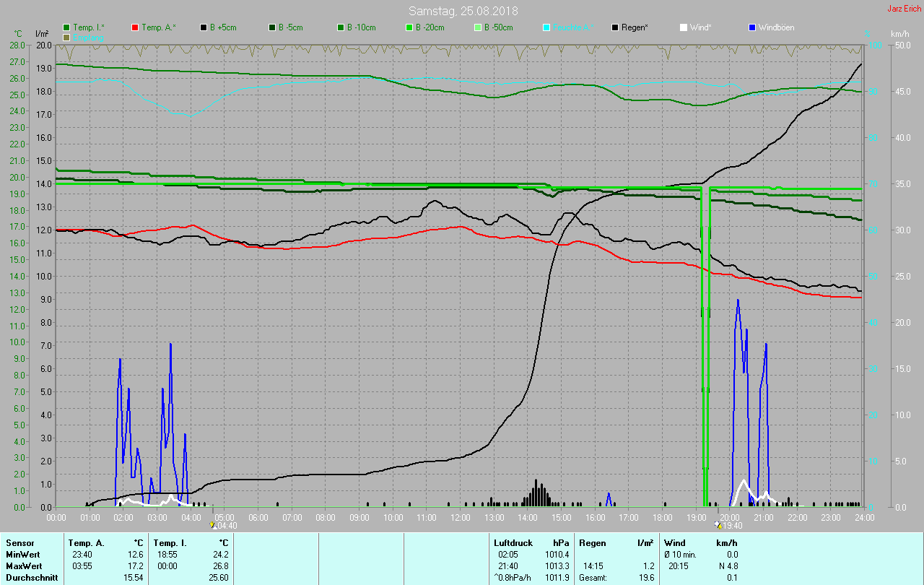
Task: Click the B -50cm legend label
Action: pos(498,27)
